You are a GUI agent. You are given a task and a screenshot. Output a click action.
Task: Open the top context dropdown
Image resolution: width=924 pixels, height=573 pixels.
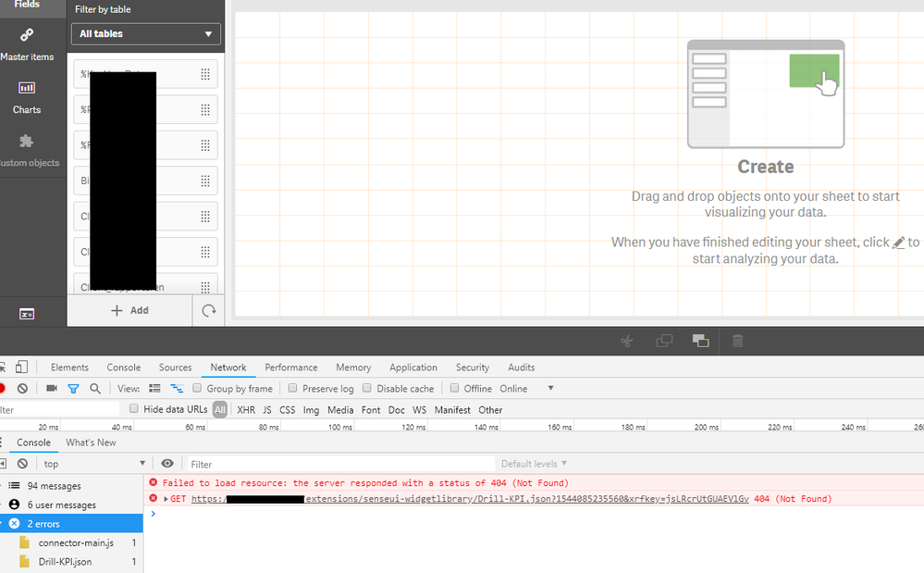click(x=93, y=464)
